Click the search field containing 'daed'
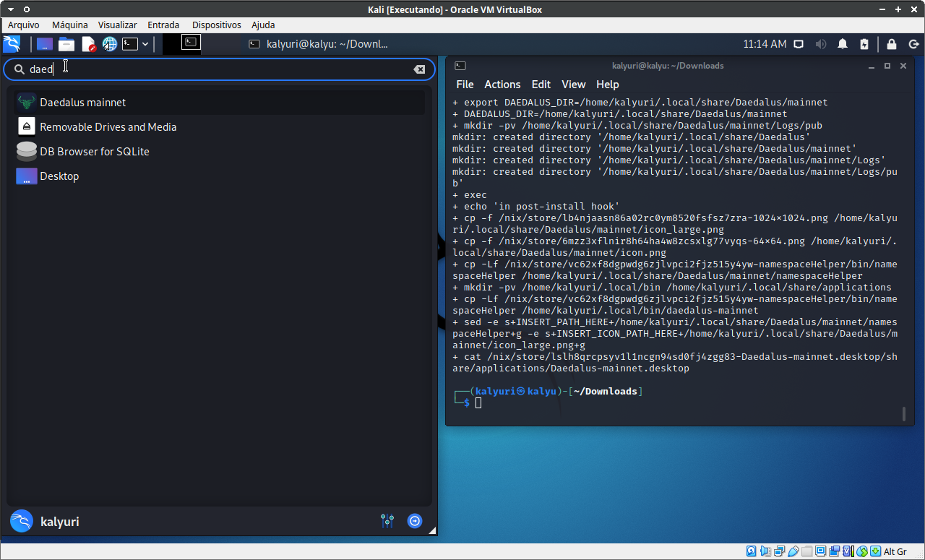Viewport: 925px width, 560px height. point(220,69)
